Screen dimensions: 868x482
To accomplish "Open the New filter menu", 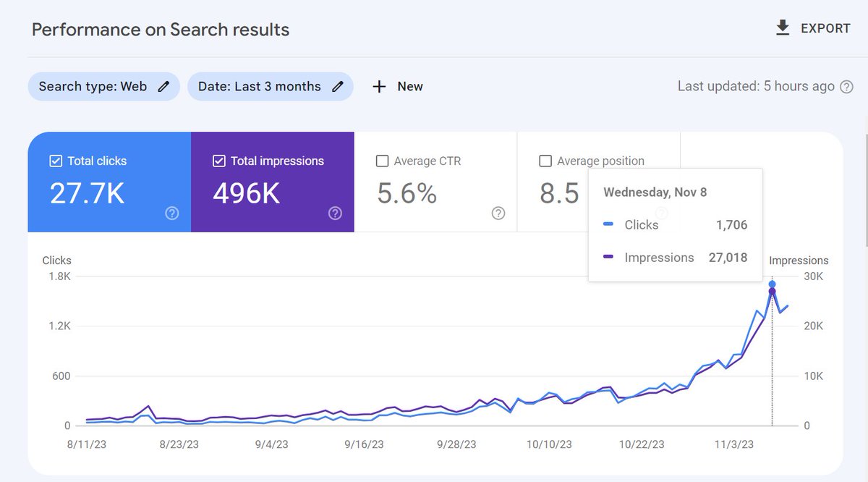I will pyautogui.click(x=397, y=86).
